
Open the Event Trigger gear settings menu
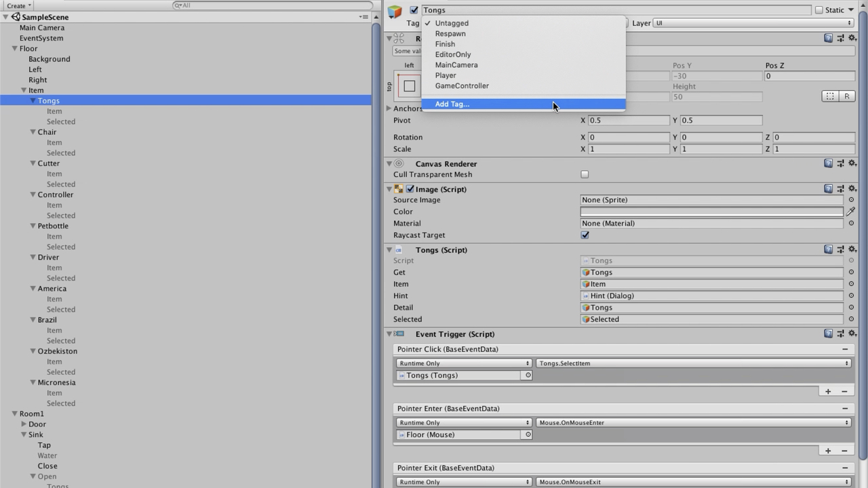(x=852, y=333)
